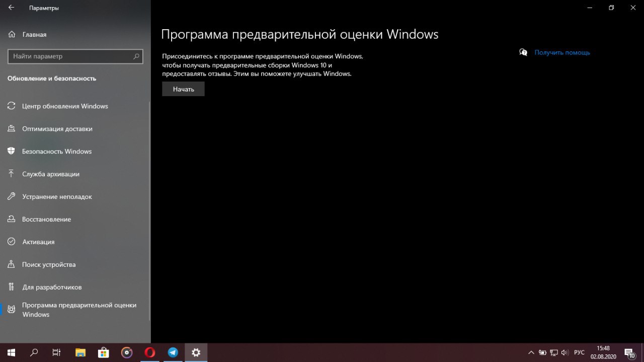Viewport: 644px width, 362px height.
Task: Open the notification center icon
Action: [629, 352]
